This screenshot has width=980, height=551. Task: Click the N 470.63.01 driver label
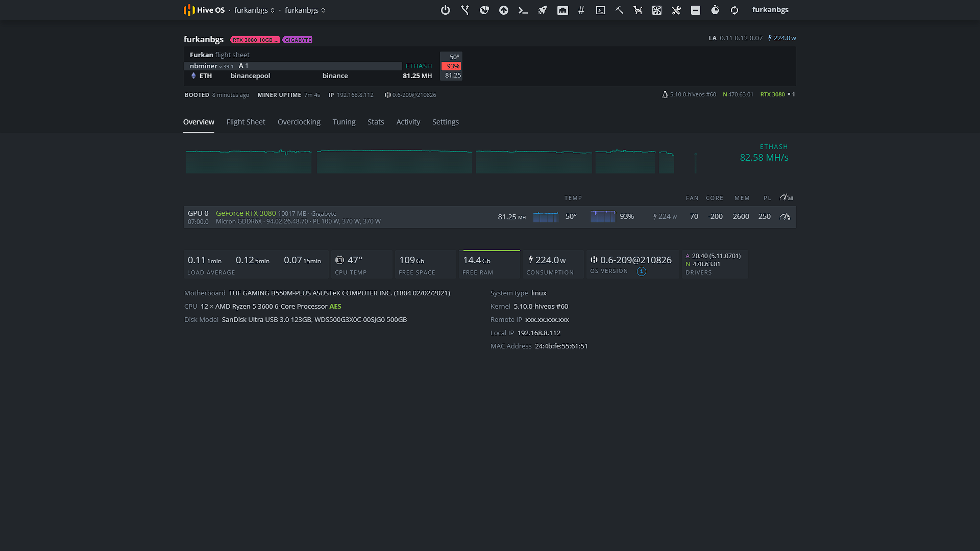[738, 94]
